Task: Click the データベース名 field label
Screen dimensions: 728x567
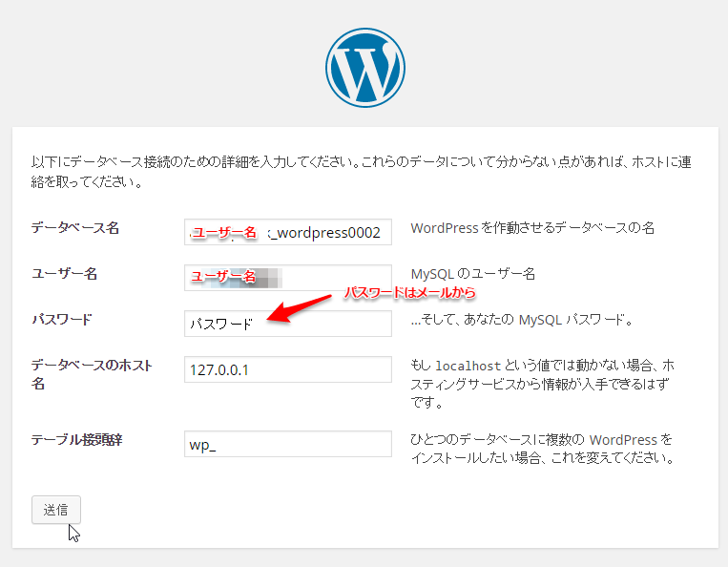Action: click(74, 228)
